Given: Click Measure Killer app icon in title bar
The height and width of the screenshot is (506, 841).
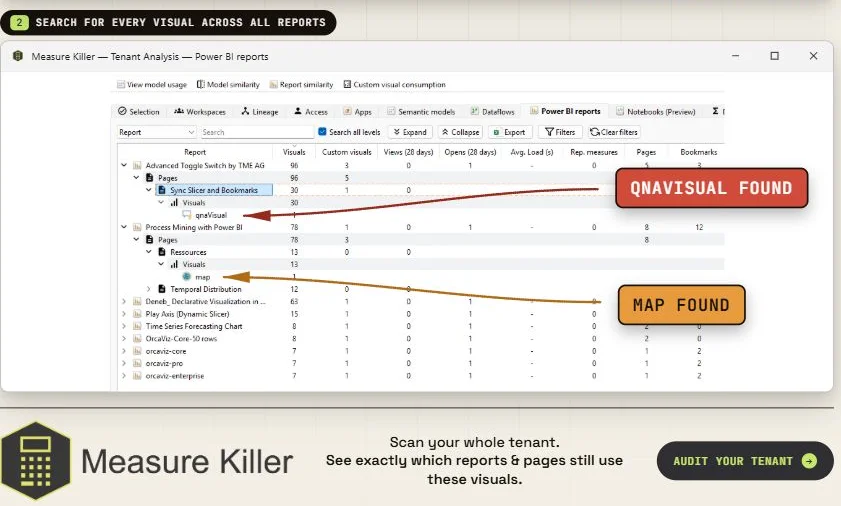Looking at the screenshot, I should (18, 56).
